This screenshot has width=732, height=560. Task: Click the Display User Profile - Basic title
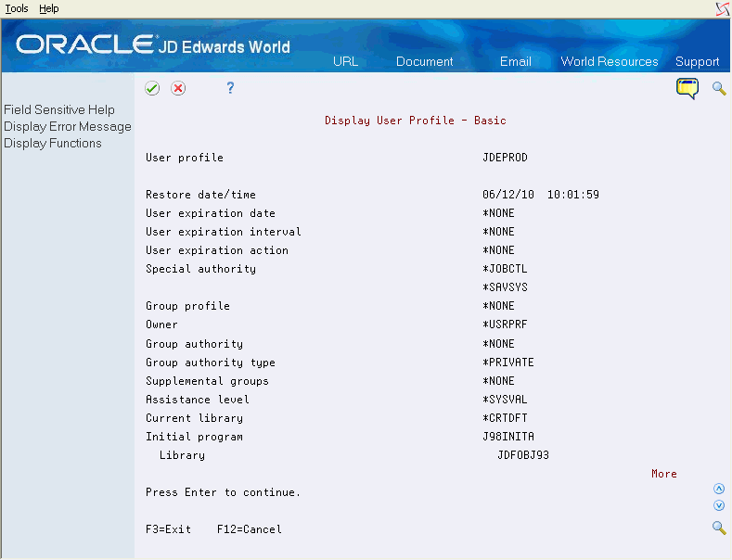[416, 121]
